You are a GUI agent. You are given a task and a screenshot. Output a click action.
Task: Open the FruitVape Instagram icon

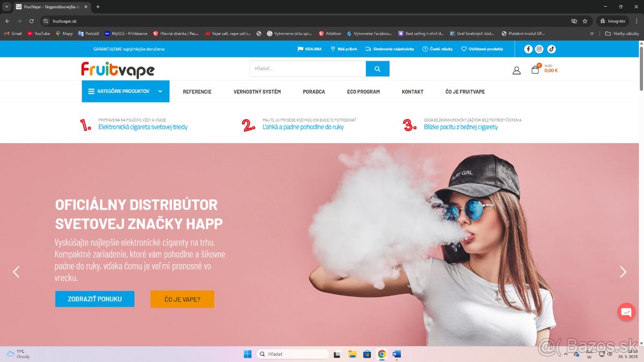(x=539, y=49)
